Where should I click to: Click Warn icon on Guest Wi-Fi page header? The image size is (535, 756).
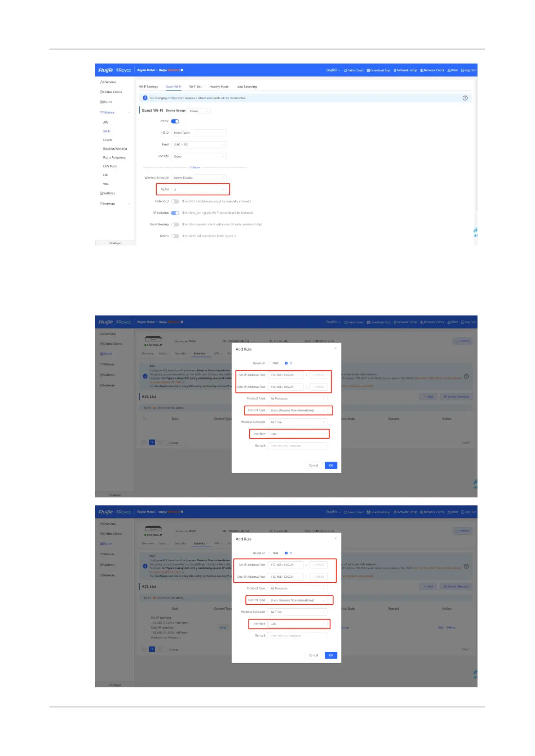tap(449, 70)
